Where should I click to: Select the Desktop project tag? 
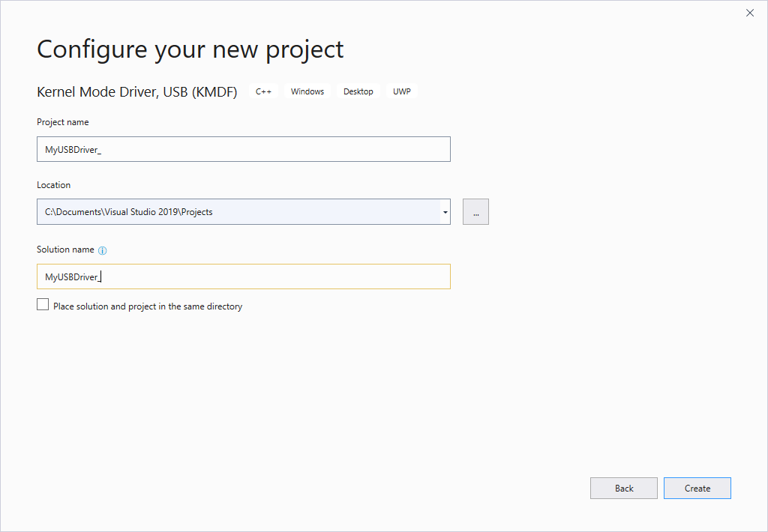[358, 91]
